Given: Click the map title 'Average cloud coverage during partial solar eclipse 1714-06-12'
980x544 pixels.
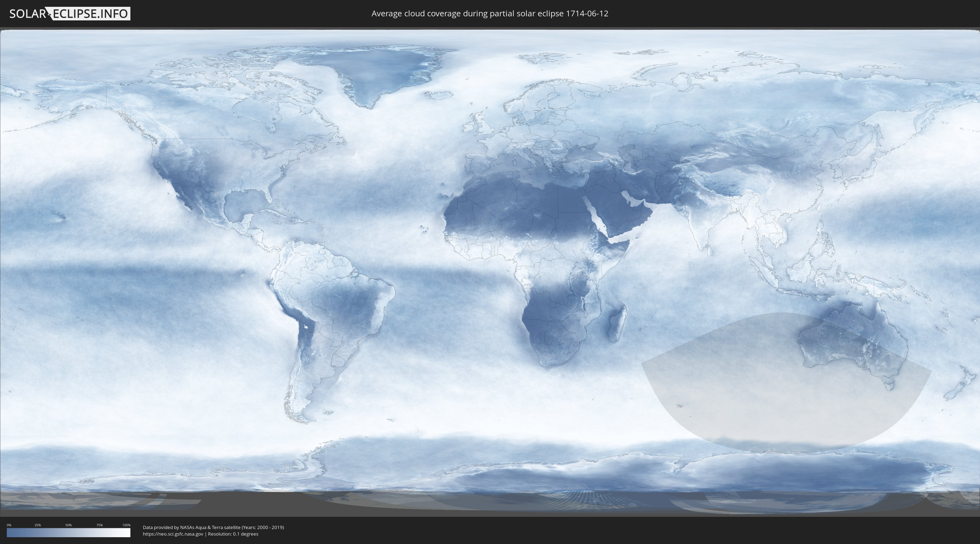Looking at the screenshot, I should (490, 14).
